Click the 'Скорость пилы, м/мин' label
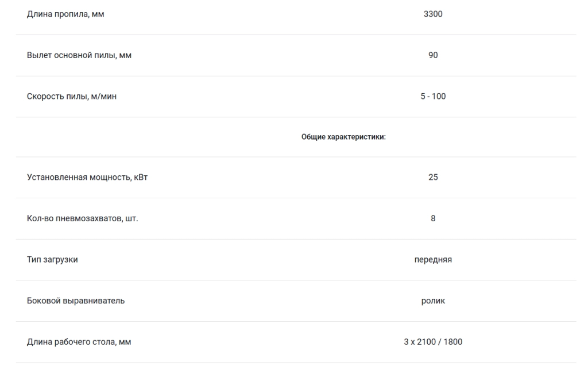 click(x=72, y=97)
